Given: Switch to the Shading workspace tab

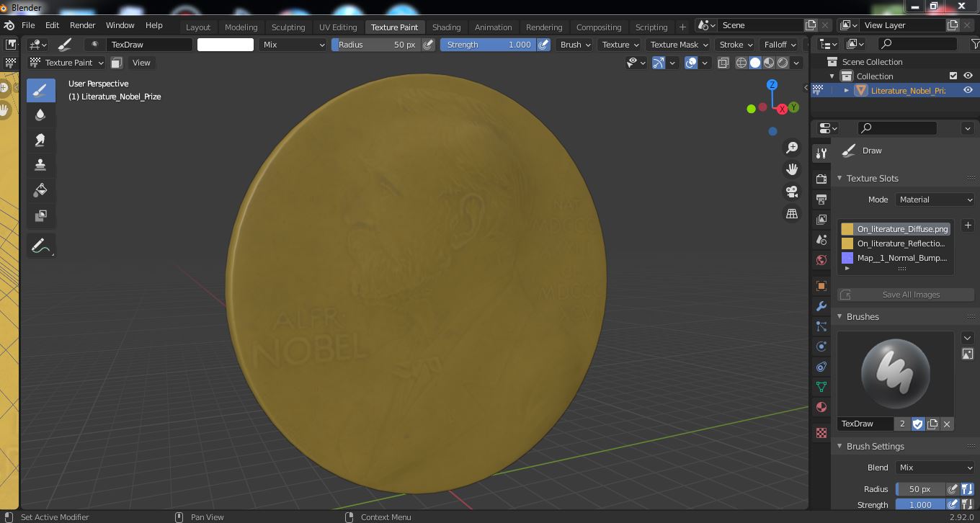Looking at the screenshot, I should click(x=446, y=27).
